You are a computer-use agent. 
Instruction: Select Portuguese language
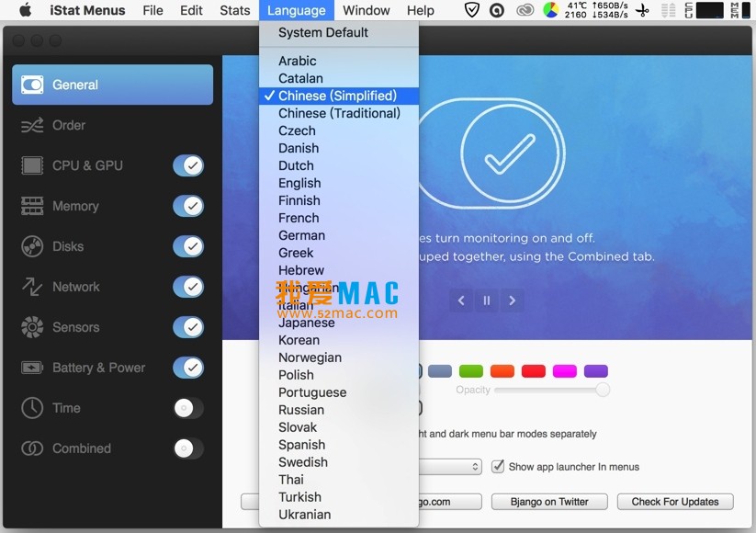(339, 392)
